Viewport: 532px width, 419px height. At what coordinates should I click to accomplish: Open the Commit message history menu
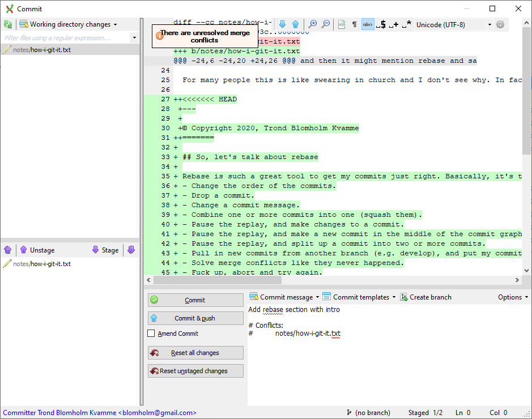point(283,297)
